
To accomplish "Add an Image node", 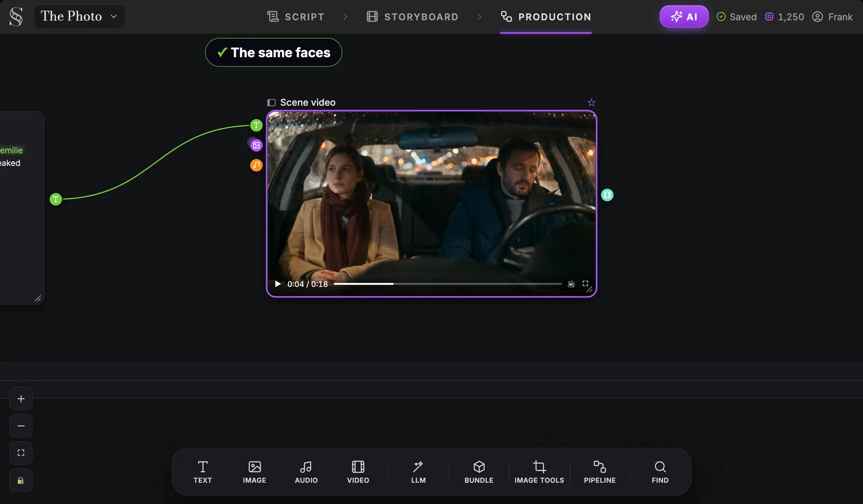I will point(255,472).
